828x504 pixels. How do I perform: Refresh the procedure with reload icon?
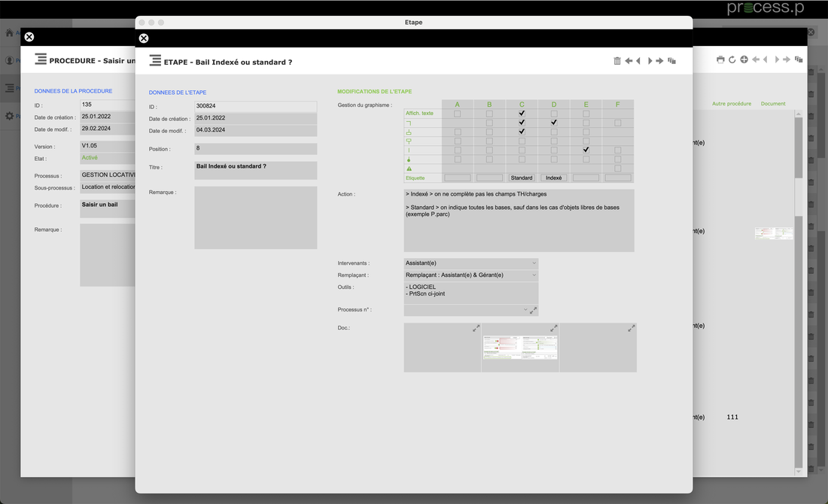732,59
